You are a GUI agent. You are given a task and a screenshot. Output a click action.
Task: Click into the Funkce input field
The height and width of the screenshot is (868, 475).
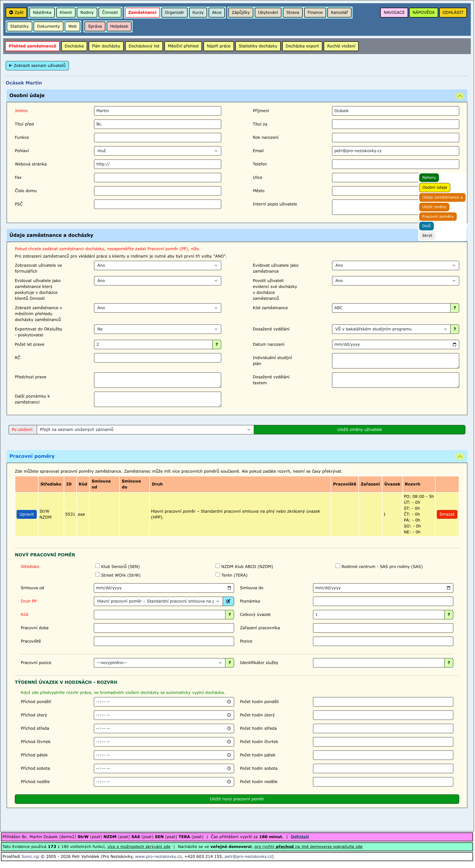click(157, 137)
